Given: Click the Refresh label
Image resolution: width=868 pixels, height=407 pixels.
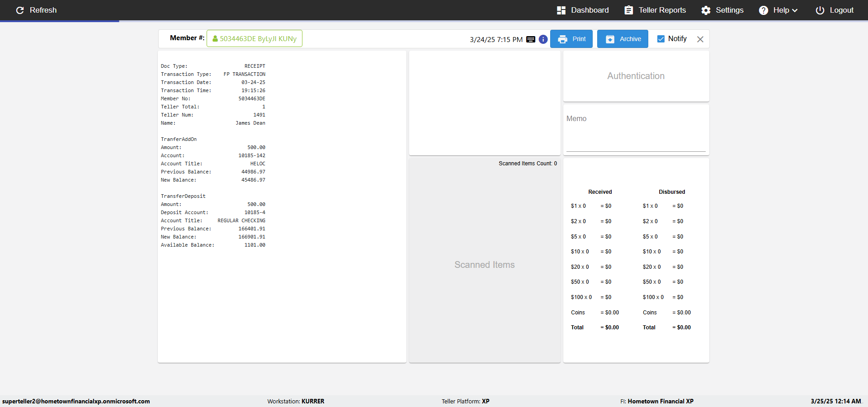Looking at the screenshot, I should pyautogui.click(x=43, y=10).
